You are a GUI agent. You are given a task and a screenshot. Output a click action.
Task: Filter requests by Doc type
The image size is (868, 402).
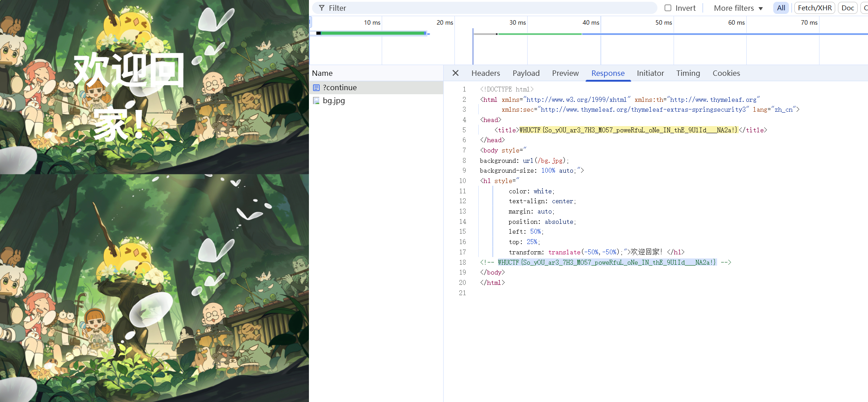click(x=847, y=8)
